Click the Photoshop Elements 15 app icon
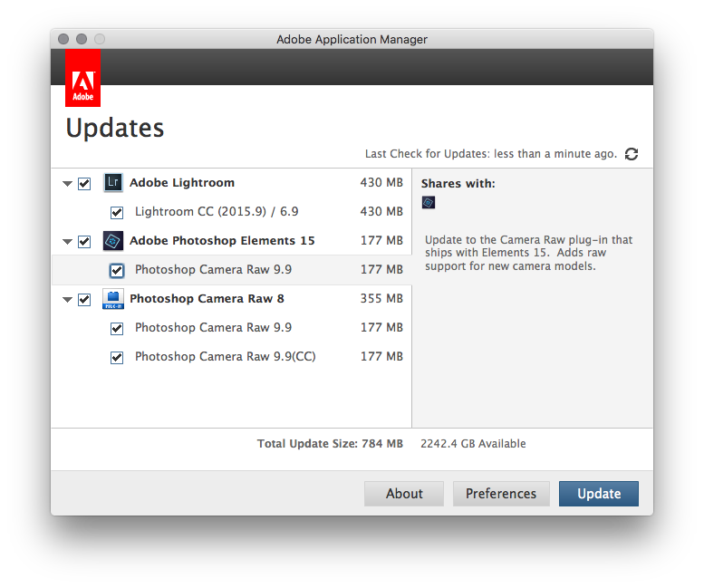 pyautogui.click(x=113, y=241)
